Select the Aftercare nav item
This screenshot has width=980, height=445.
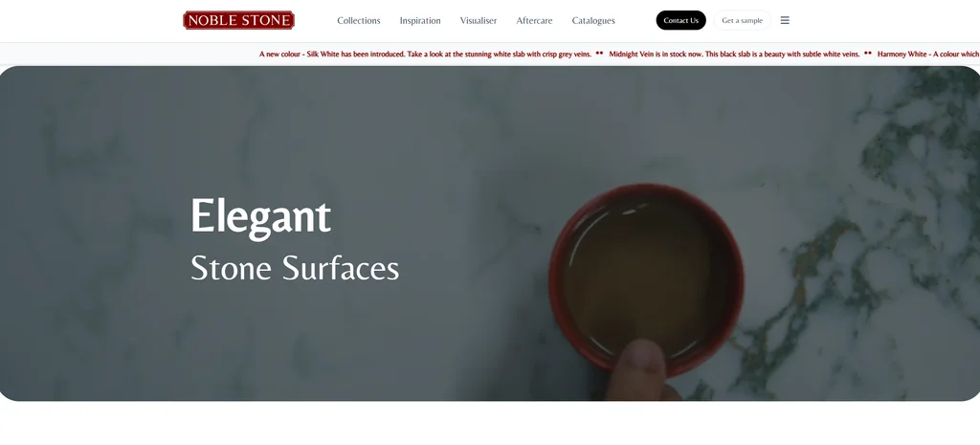click(534, 21)
